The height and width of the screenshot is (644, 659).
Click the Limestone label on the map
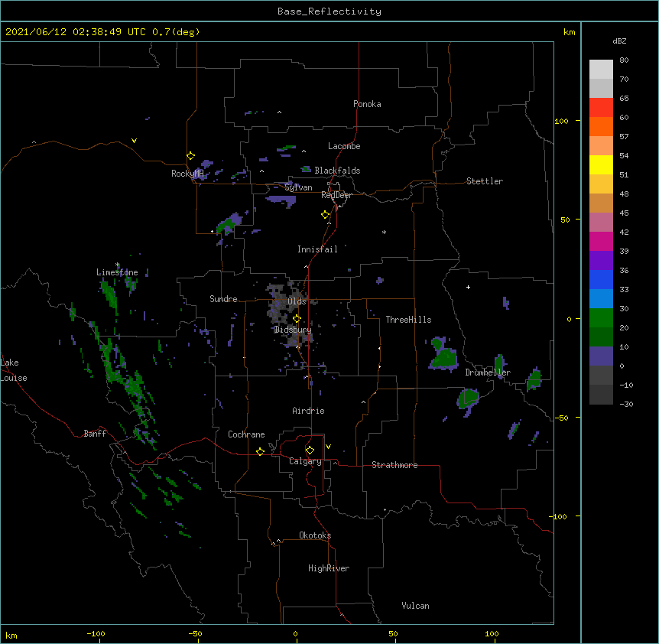[117, 272]
